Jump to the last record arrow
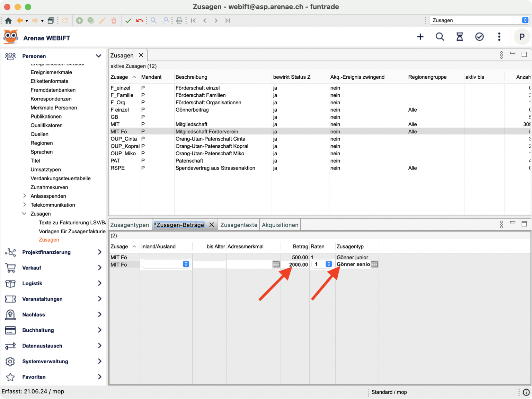 227,20
